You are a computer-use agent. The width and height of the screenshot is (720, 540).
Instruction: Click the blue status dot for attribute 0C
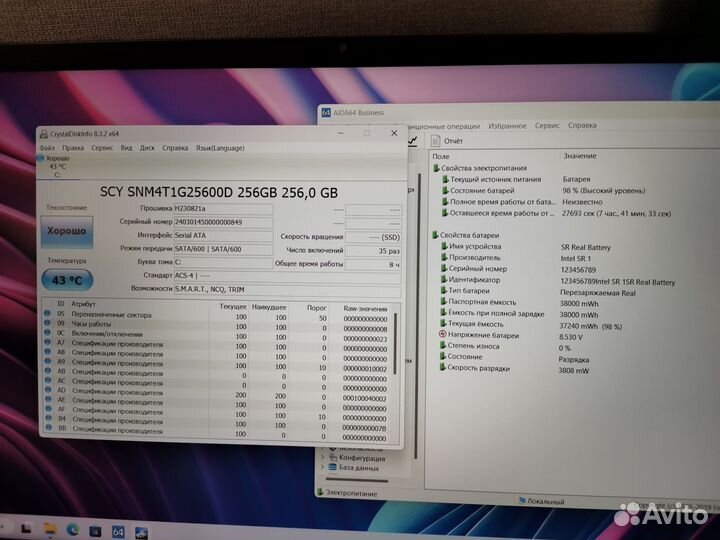[x=47, y=332]
